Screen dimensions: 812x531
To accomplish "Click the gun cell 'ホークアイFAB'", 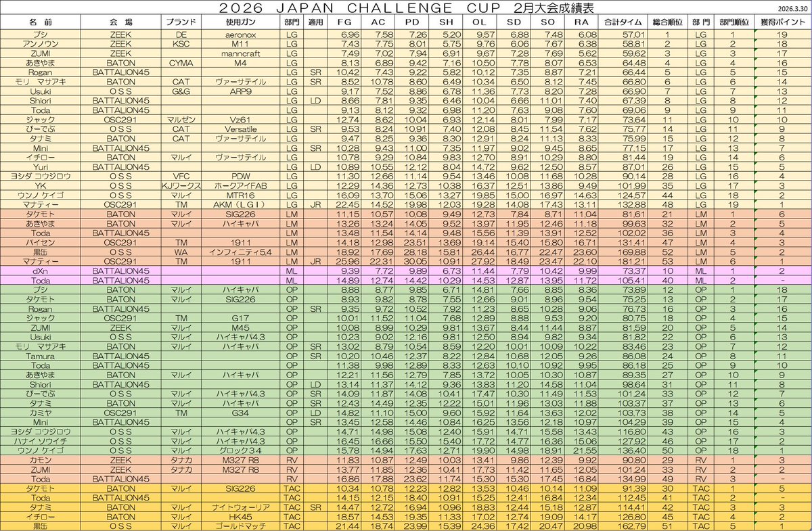I will (242, 185).
